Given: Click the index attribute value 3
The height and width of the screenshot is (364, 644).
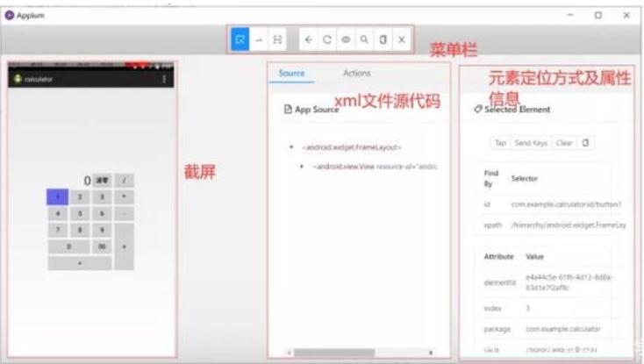Looking at the screenshot, I should click(x=528, y=308).
